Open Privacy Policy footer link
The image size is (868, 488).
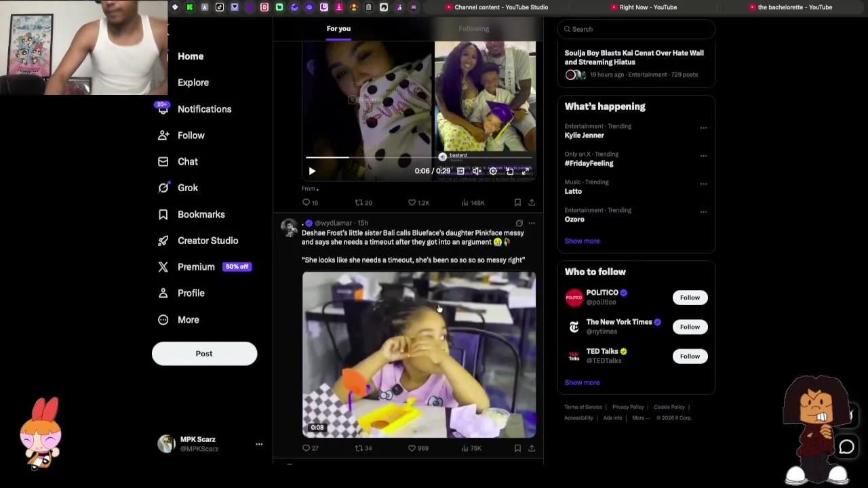(x=628, y=407)
